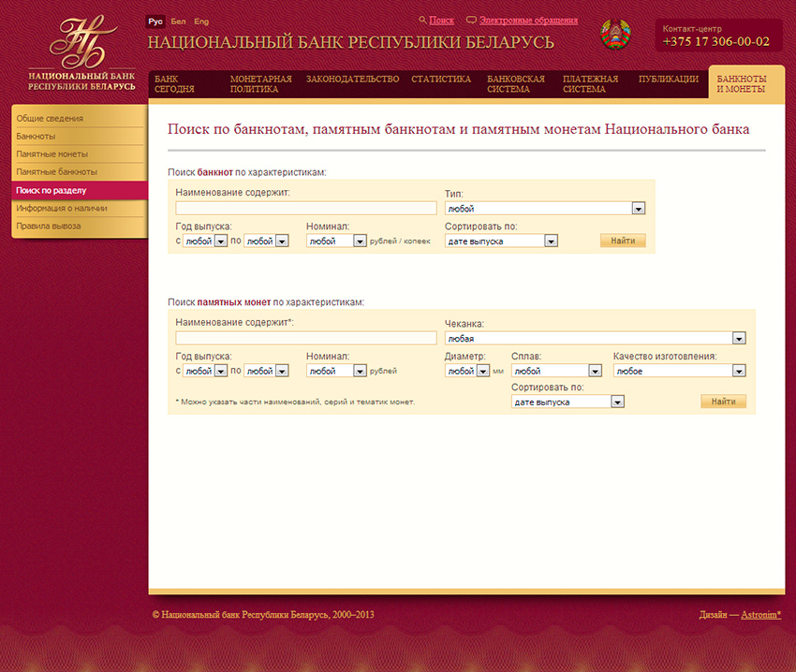
Task: Open the Публикации menu
Action: point(668,80)
